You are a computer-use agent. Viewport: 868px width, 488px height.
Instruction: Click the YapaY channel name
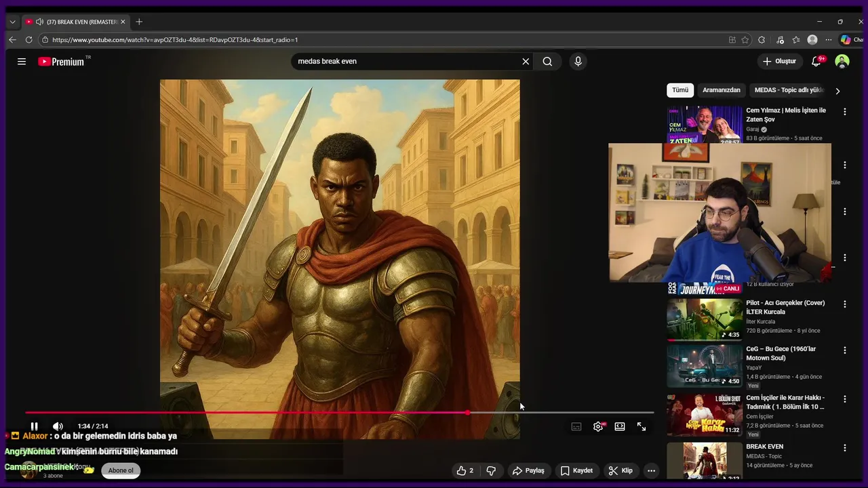754,367
